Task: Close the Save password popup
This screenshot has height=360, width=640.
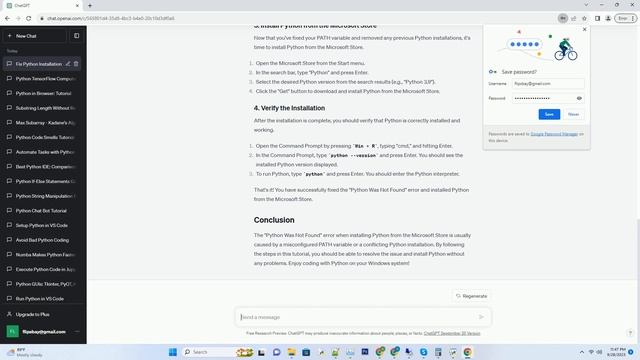Action: pyautogui.click(x=584, y=29)
